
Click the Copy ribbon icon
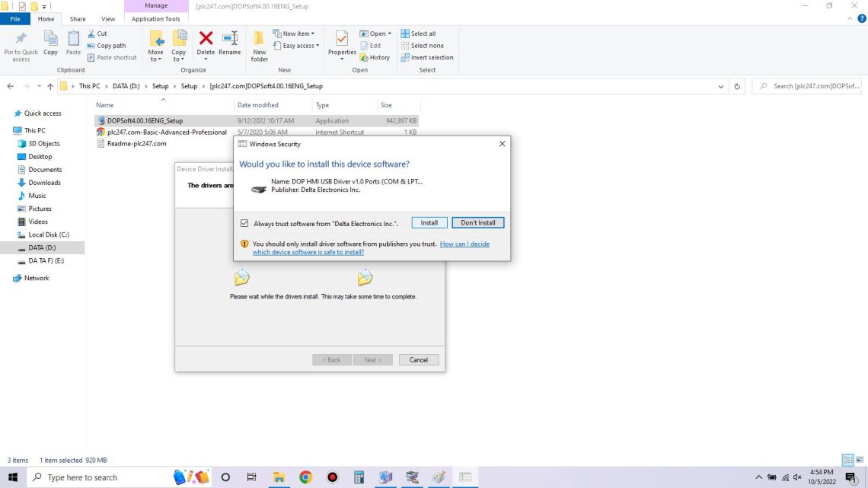coord(50,38)
